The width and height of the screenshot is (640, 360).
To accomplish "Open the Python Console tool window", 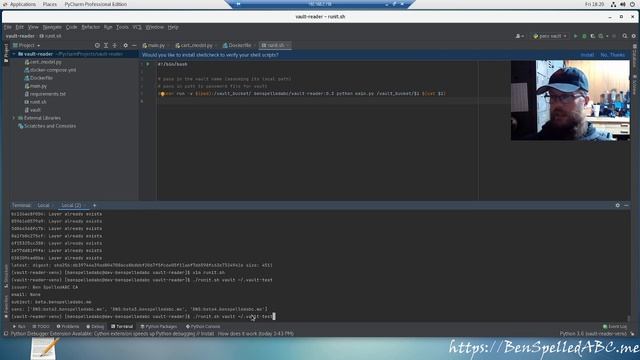I will coord(202,327).
